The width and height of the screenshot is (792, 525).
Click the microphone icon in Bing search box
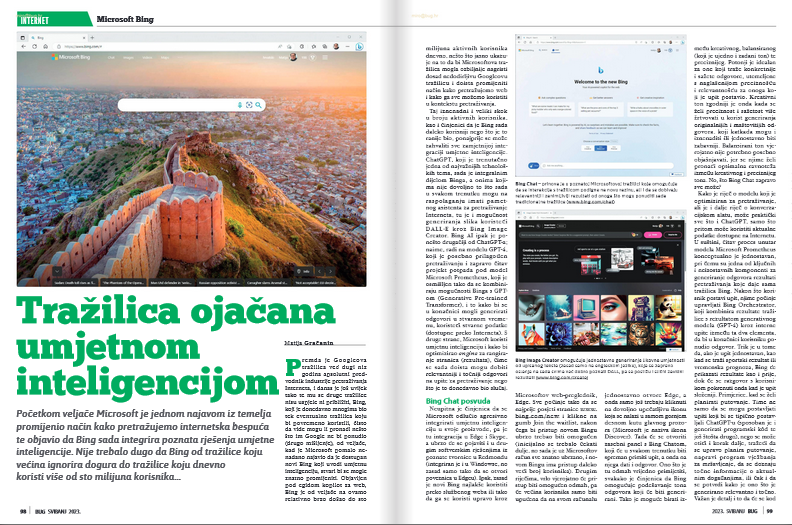pyautogui.click(x=240, y=105)
